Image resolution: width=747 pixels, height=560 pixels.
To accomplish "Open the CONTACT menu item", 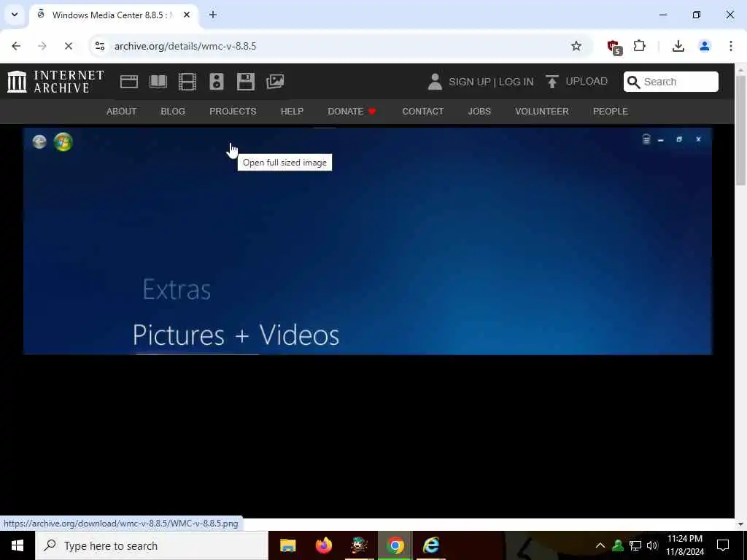I will coord(422,111).
